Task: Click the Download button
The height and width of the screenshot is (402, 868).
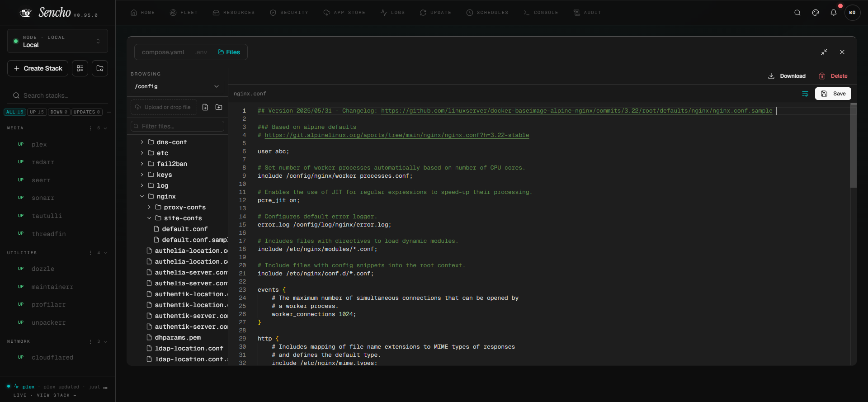Action: coord(787,76)
